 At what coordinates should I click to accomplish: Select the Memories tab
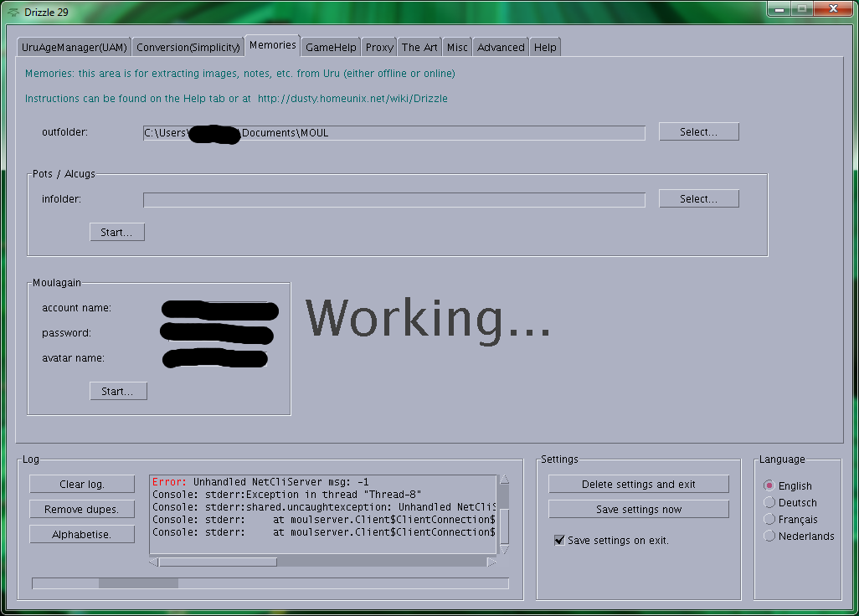click(272, 45)
